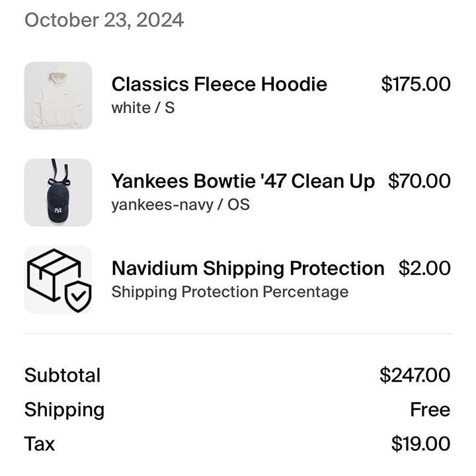Click the $19.00 tax amount
The width and height of the screenshot is (476, 476).
coord(420,444)
